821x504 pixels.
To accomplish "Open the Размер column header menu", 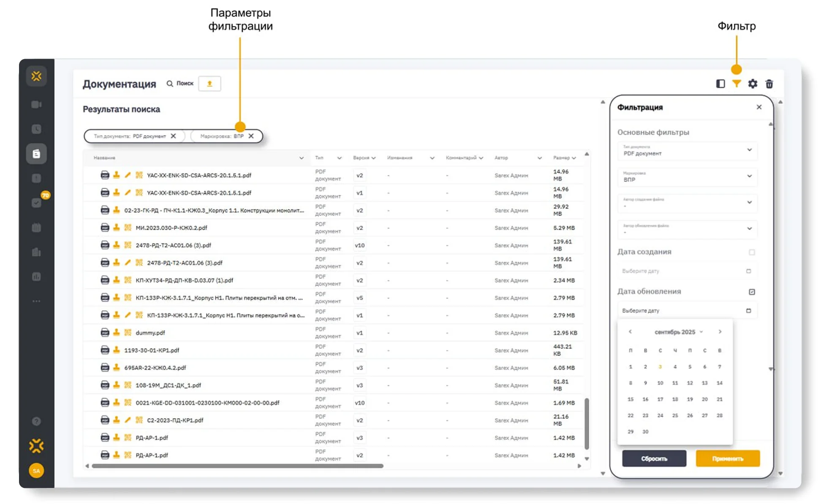I will pyautogui.click(x=574, y=158).
